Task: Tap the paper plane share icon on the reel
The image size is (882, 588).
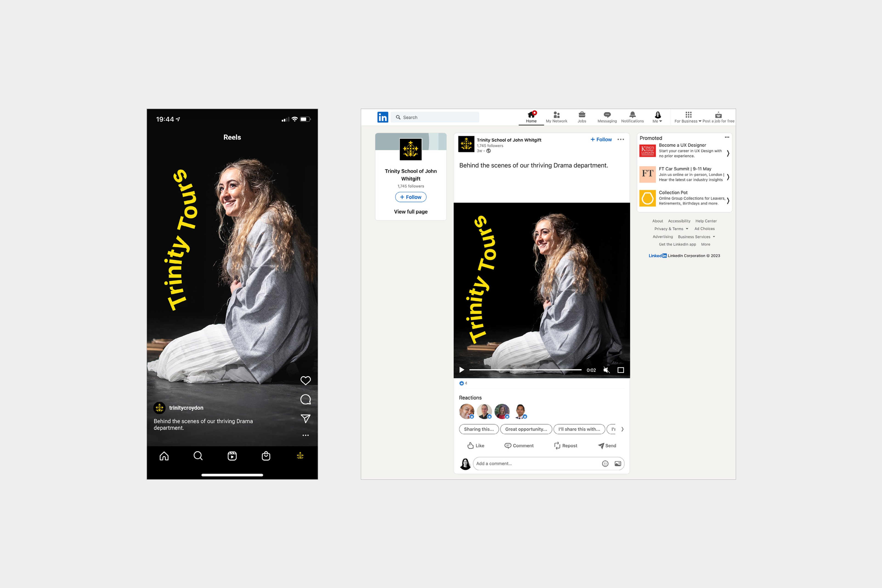Action: pos(305,418)
